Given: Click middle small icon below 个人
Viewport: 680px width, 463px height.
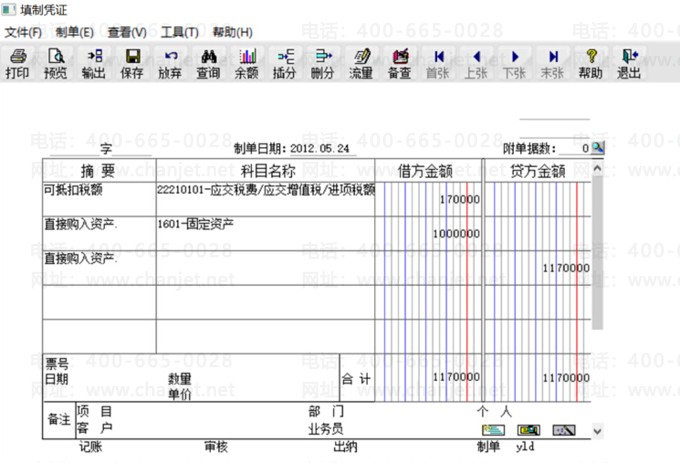Looking at the screenshot, I should click(529, 430).
